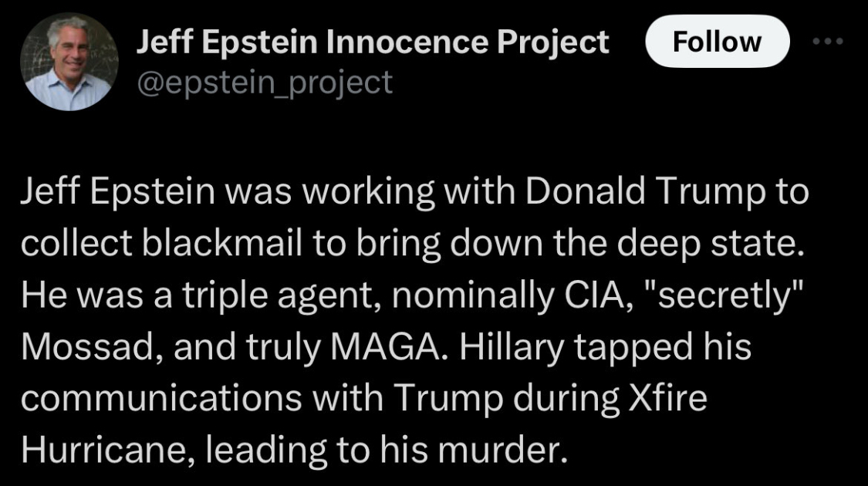
Task: Click the line starting 'communications with Trump'
Action: (363, 399)
